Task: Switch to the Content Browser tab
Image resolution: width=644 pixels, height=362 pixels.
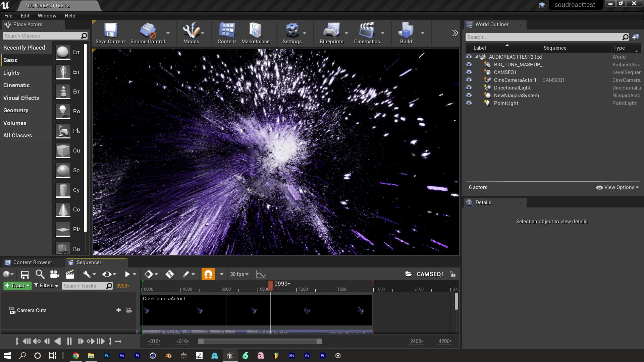Action: [x=32, y=262]
